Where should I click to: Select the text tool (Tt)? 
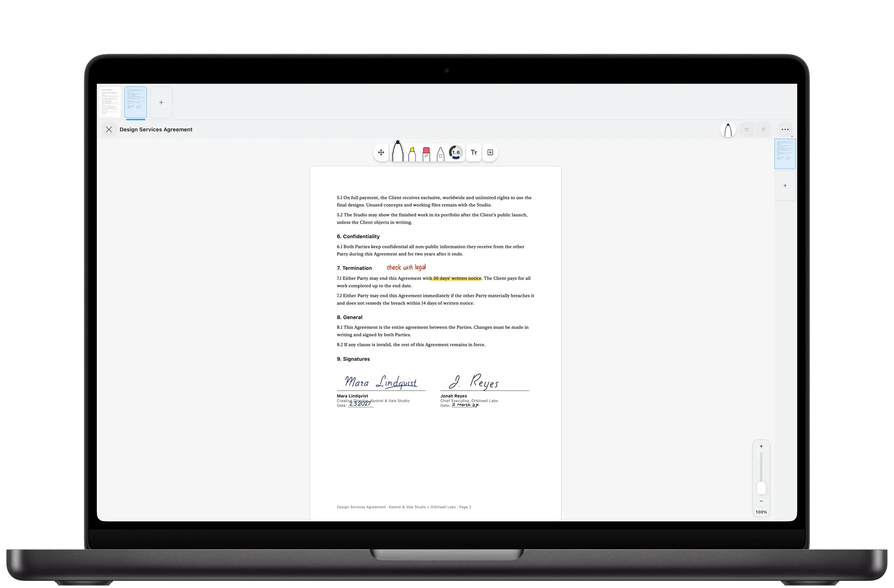tap(474, 152)
